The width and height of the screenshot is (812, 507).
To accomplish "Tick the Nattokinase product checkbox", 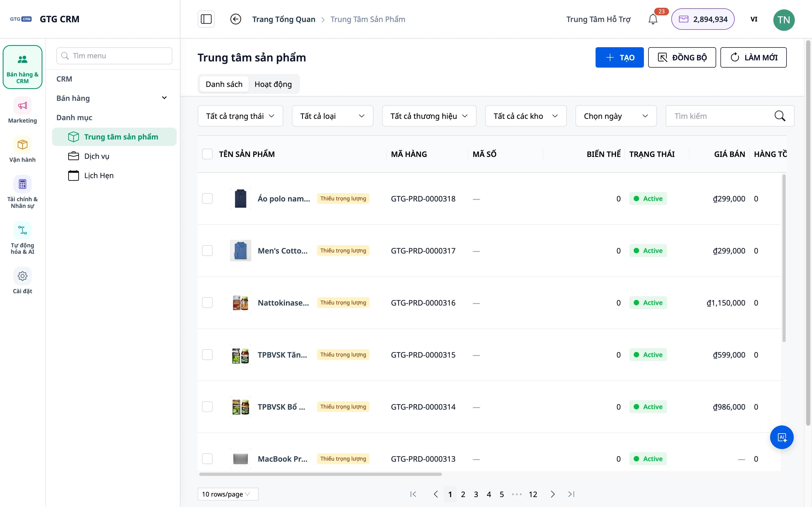I will point(207,303).
